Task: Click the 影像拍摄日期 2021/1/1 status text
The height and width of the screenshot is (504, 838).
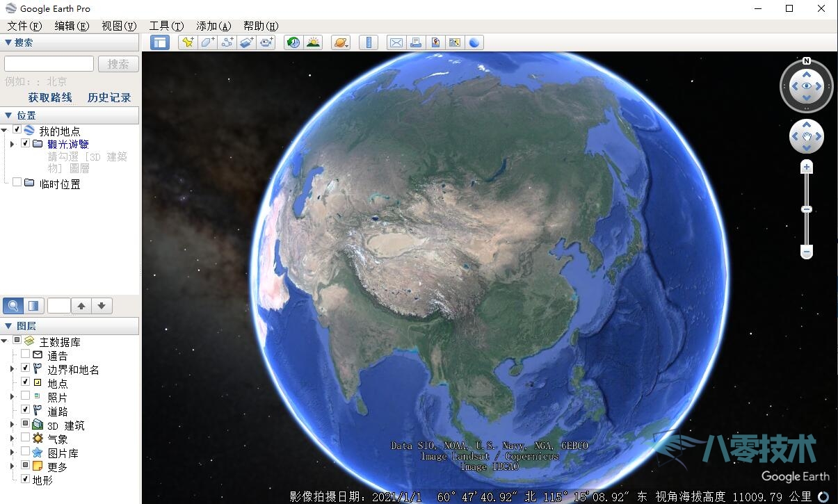Action: 355,496
